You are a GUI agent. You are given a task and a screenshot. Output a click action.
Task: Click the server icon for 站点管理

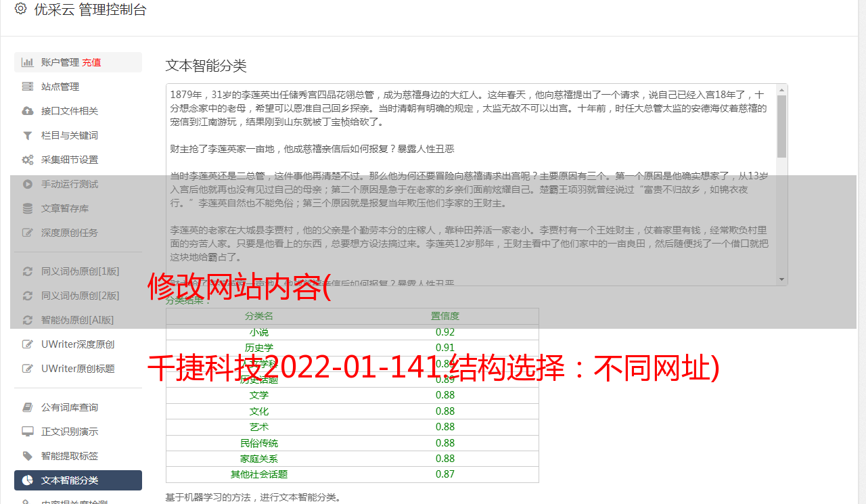(28, 87)
